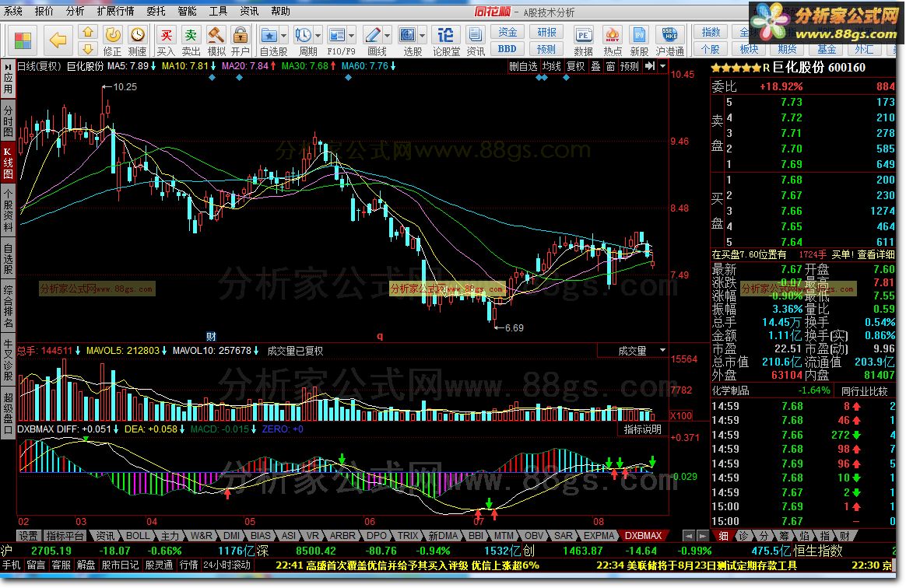Click indicator tabs scroll-left arrow

coord(688,536)
